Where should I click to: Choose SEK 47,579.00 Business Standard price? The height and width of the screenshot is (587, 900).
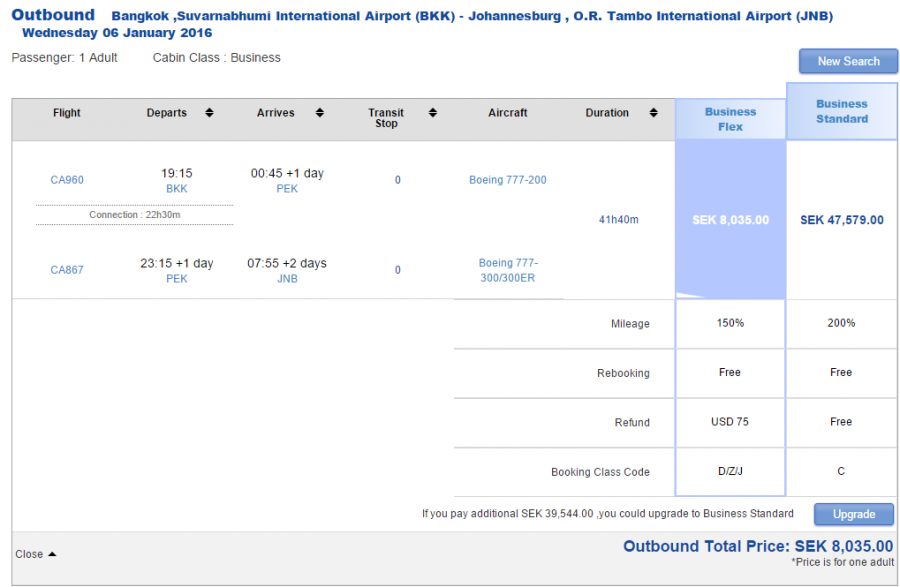(841, 220)
